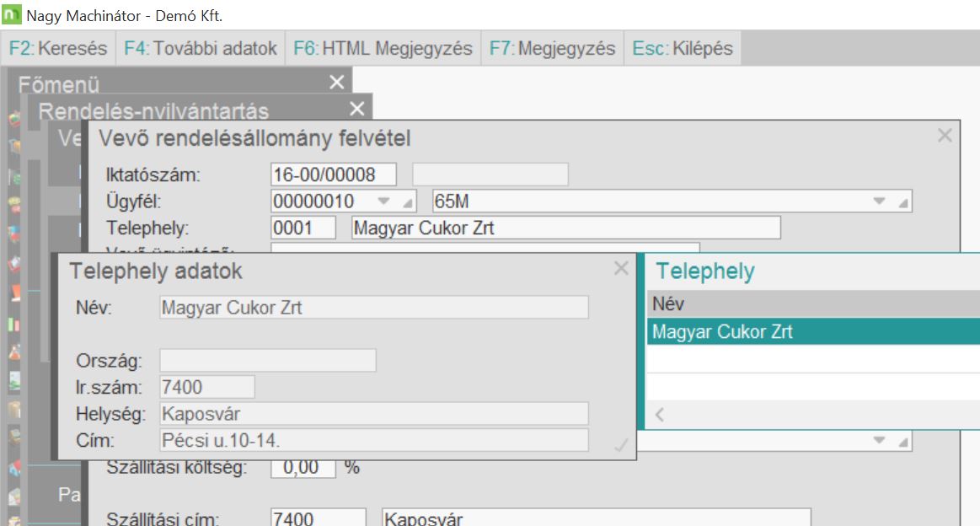
Task: Click the Szállítási cím postal code 7400
Action: [x=319, y=518]
